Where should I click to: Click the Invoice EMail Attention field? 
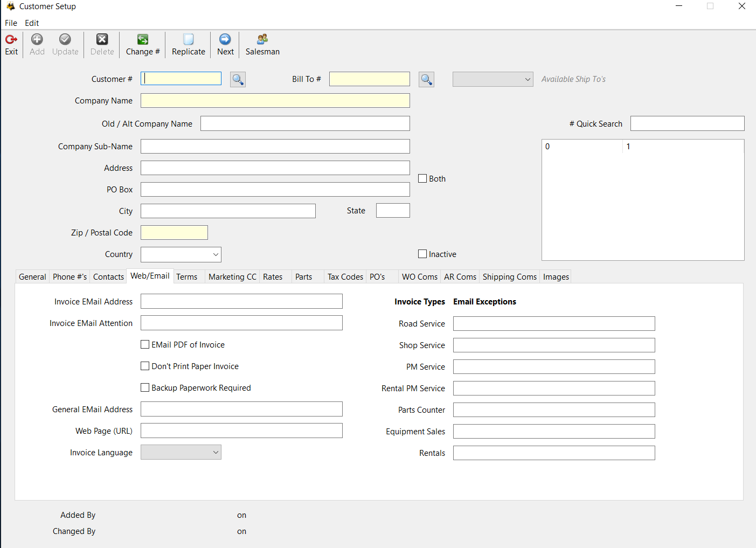[x=241, y=323]
